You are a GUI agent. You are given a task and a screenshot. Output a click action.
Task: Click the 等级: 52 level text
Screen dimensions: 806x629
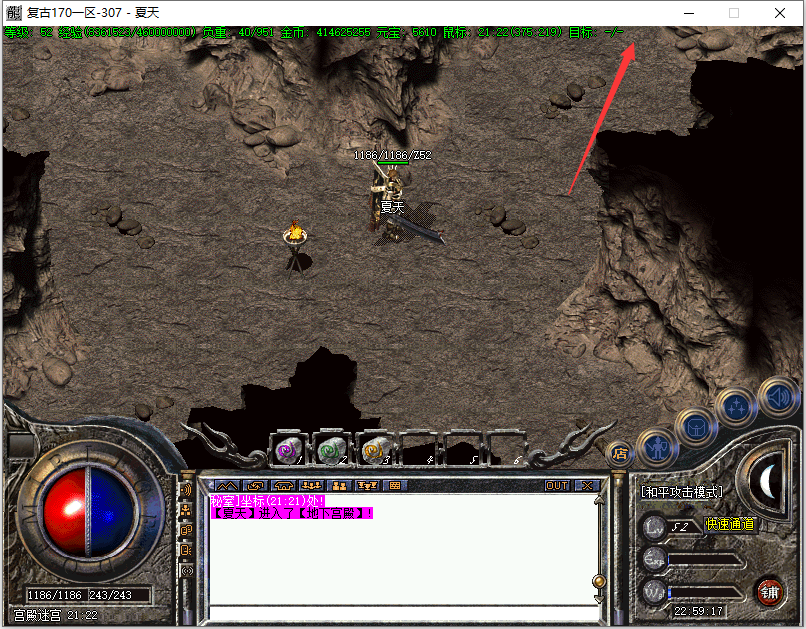(29, 32)
